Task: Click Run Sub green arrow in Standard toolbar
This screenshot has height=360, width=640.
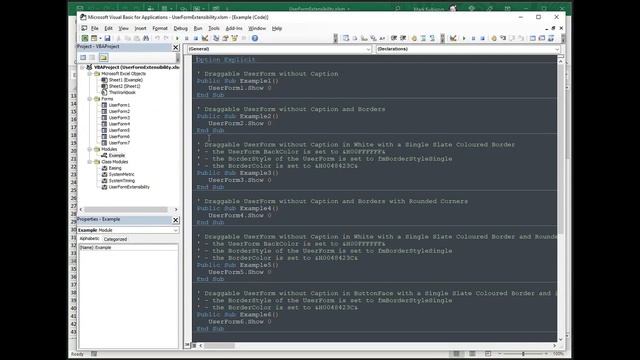Action: click(x=177, y=38)
